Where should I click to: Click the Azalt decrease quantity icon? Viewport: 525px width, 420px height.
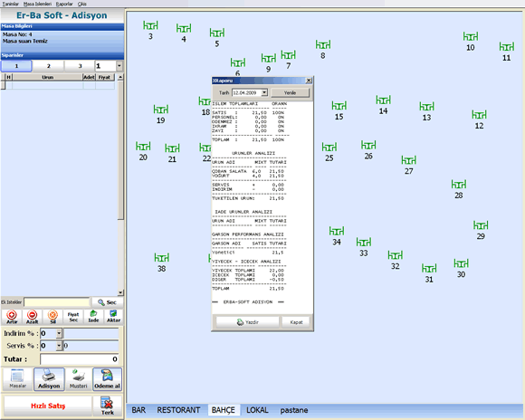point(33,317)
